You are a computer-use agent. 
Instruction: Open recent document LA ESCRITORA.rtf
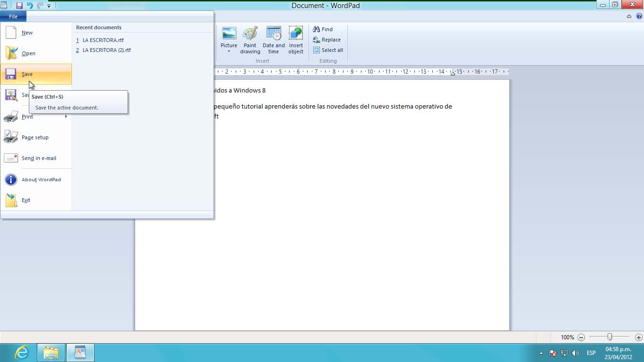point(103,40)
